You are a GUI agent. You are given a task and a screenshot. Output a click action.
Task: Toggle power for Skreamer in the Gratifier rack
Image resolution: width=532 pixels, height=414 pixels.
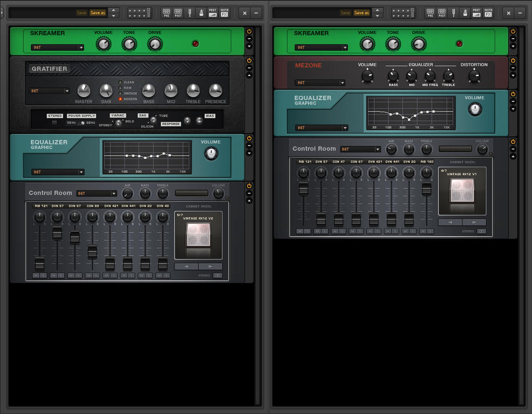(249, 31)
